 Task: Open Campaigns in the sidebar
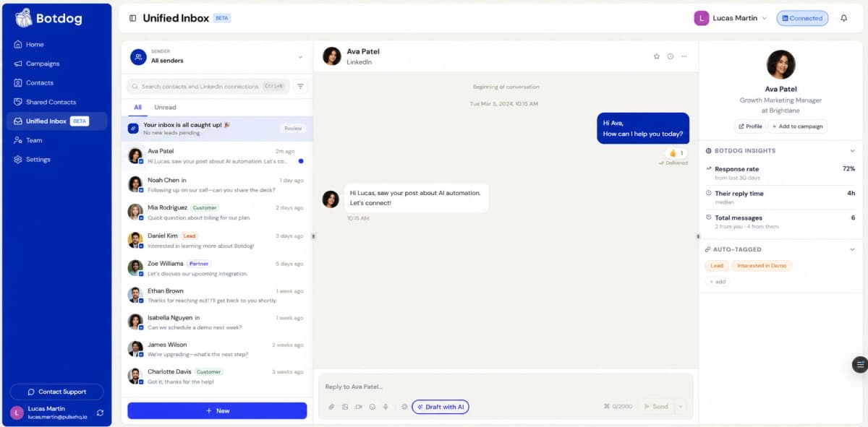(56, 64)
